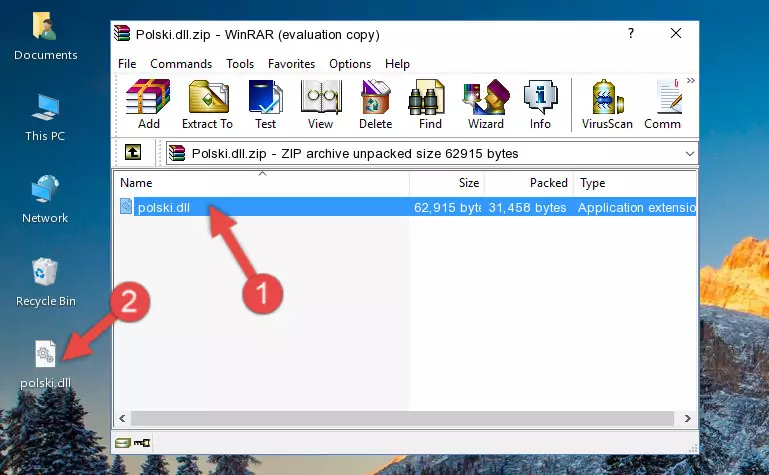Start the VirusScan tool
769x475 pixels.
[607, 104]
